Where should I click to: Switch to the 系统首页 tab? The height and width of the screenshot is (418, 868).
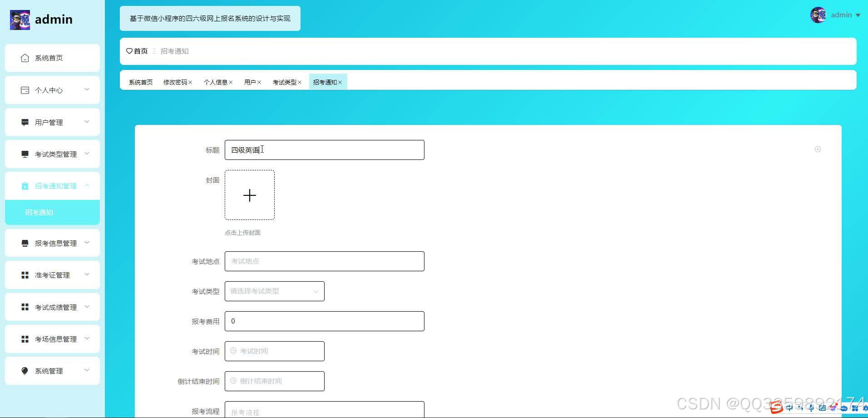[x=141, y=82]
